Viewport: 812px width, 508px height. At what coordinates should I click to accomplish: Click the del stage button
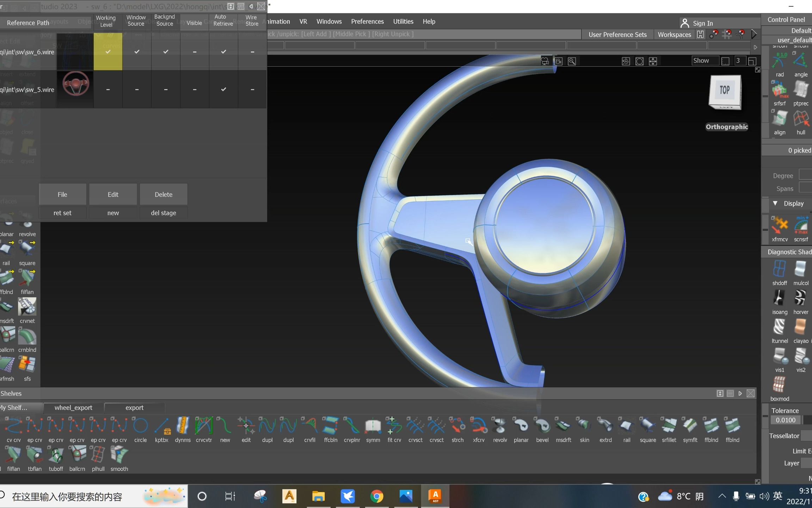(164, 212)
